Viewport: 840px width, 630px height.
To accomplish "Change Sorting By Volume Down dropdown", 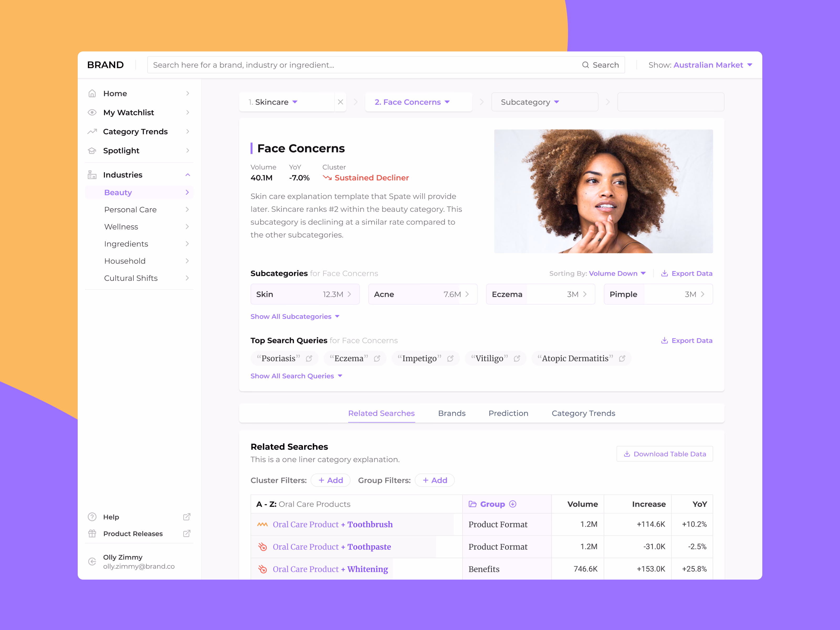I will (x=617, y=274).
